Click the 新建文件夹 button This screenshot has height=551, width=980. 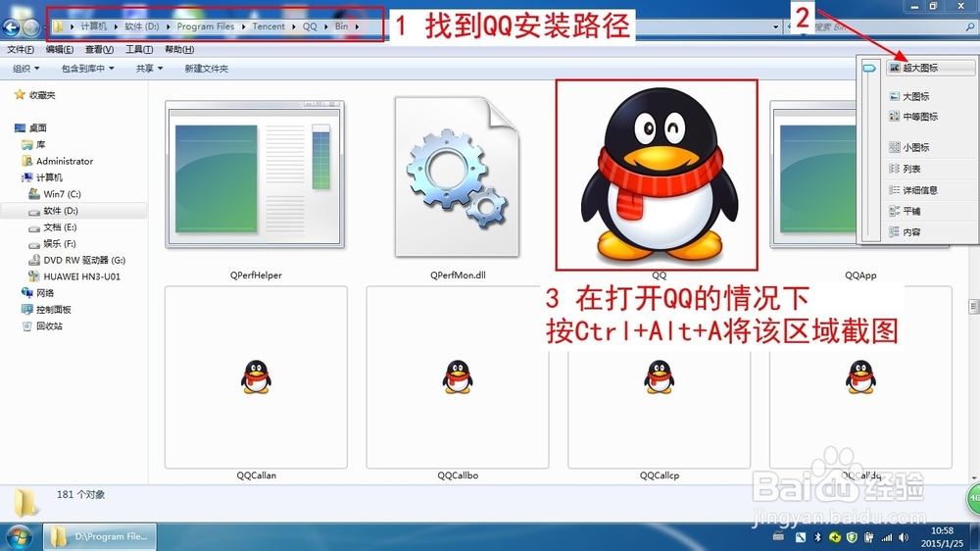206,69
